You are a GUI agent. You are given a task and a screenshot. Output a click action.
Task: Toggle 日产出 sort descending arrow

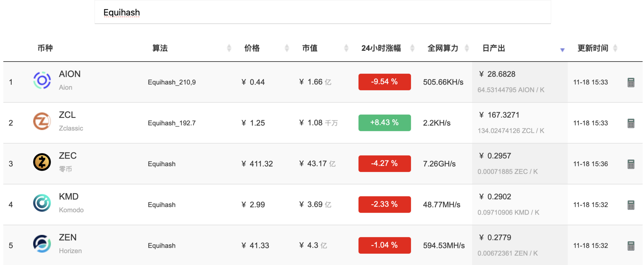click(562, 50)
